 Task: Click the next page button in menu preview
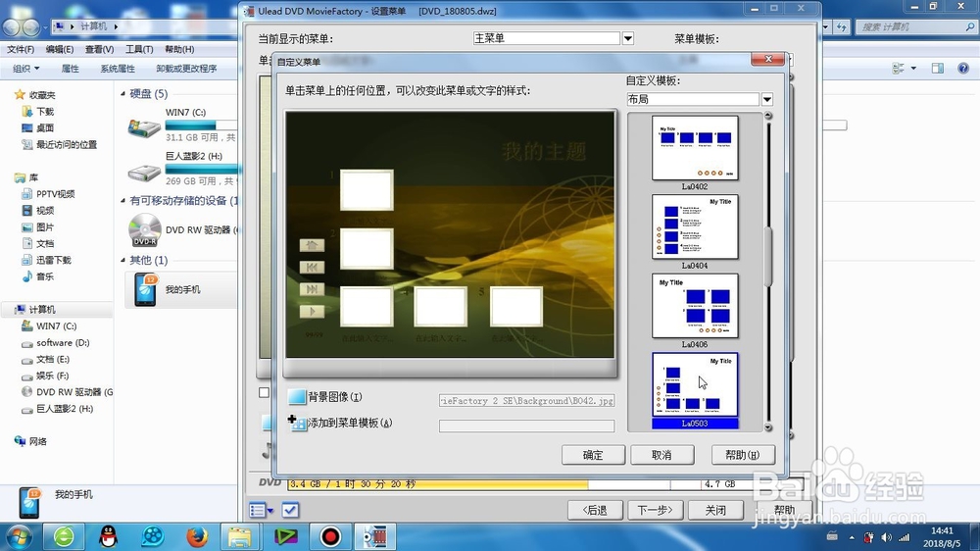pos(312,289)
